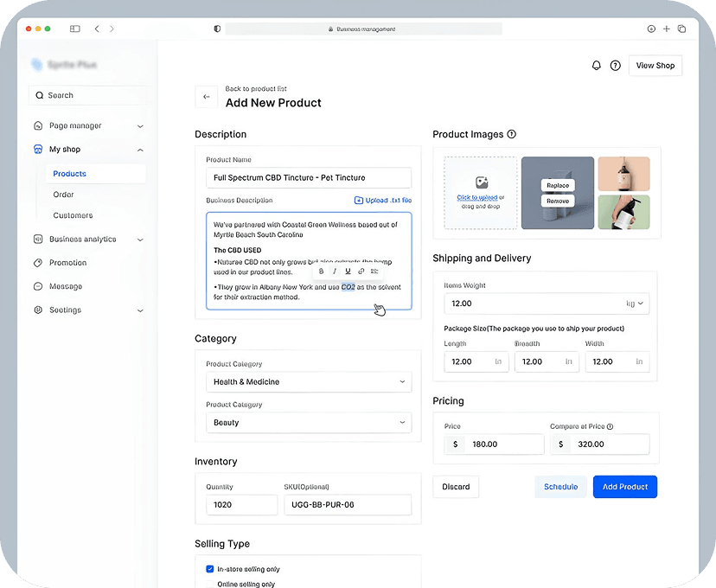Click the Product Name input field
This screenshot has width=716, height=588.
309,177
